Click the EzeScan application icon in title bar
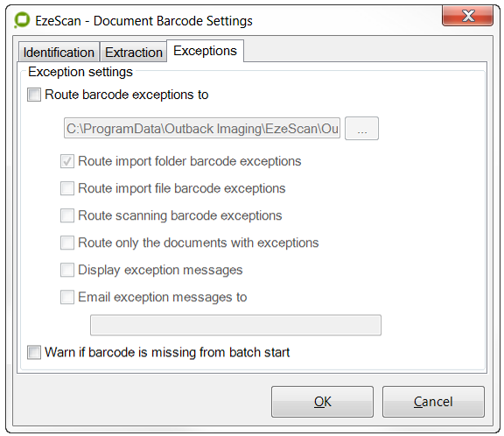Viewport: 504px width, 436px height. pyautogui.click(x=22, y=20)
